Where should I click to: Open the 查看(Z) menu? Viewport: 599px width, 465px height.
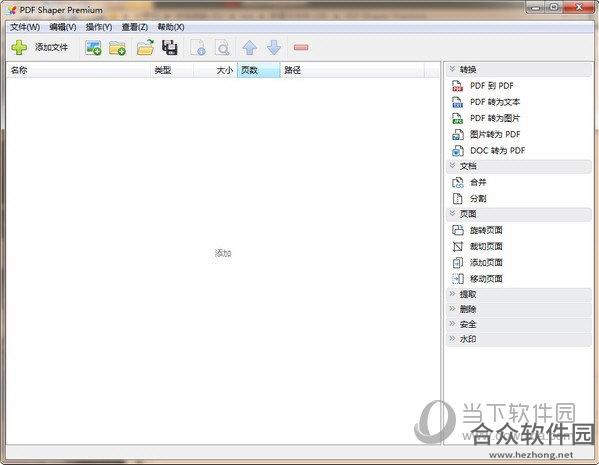coord(134,27)
